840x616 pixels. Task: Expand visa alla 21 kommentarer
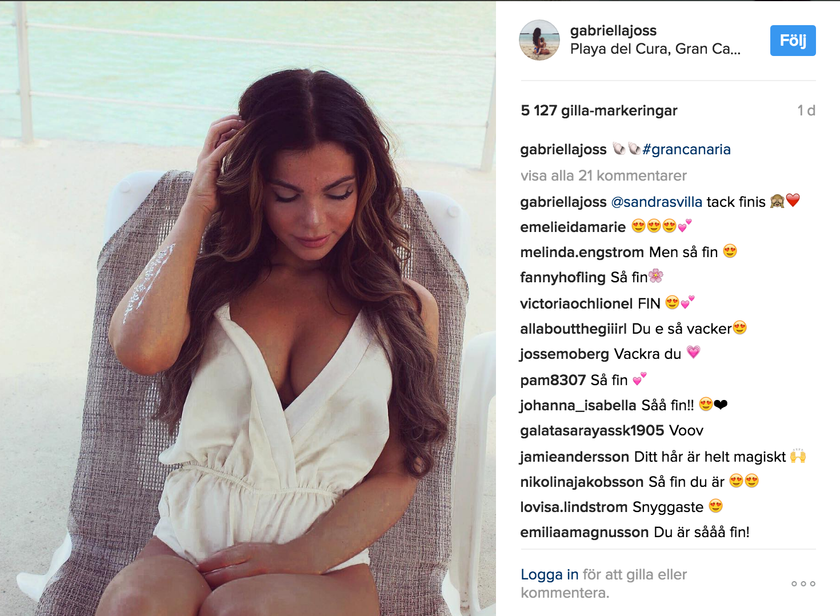(x=603, y=175)
